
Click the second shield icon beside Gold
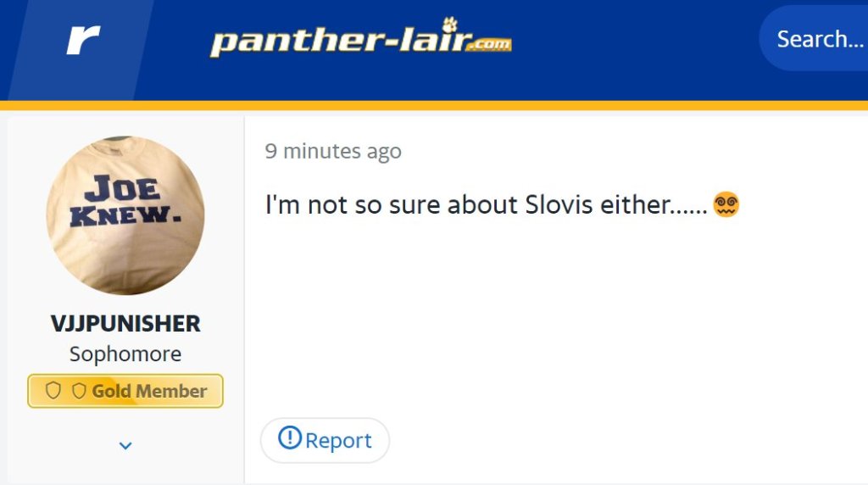click(x=79, y=391)
